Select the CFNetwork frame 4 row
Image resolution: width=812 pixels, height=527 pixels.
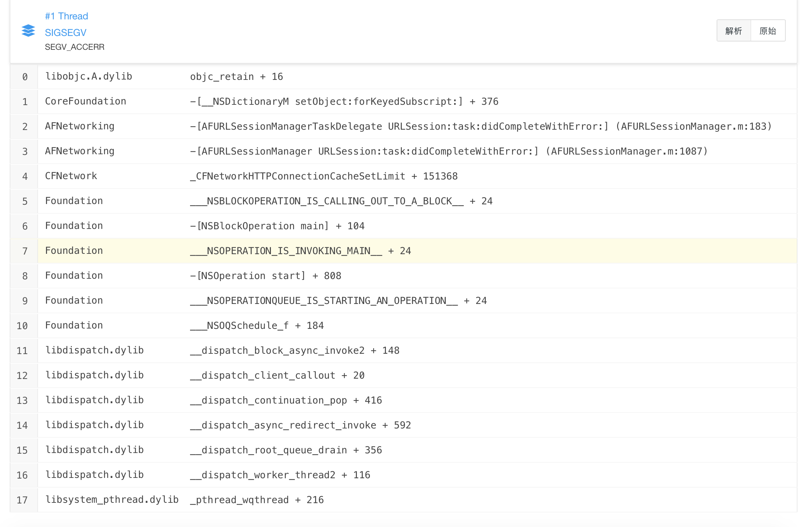pos(404,176)
